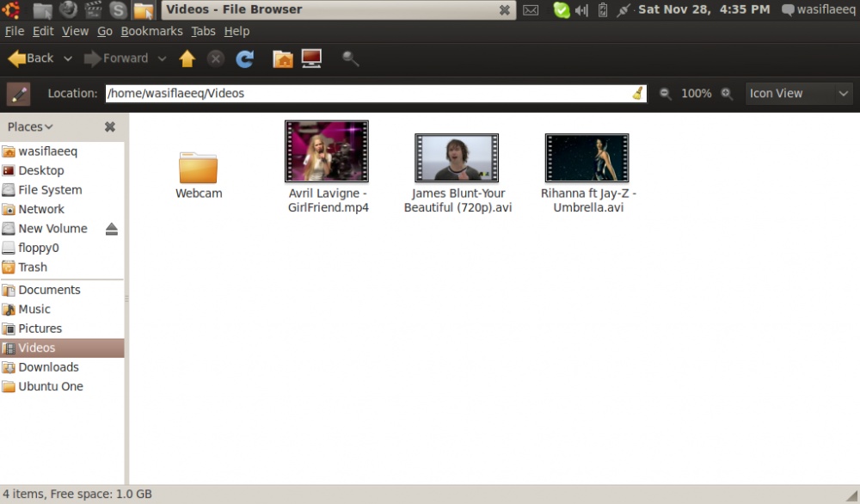Toggle text-based location bar with pencil button
The width and height of the screenshot is (860, 504).
[x=18, y=93]
